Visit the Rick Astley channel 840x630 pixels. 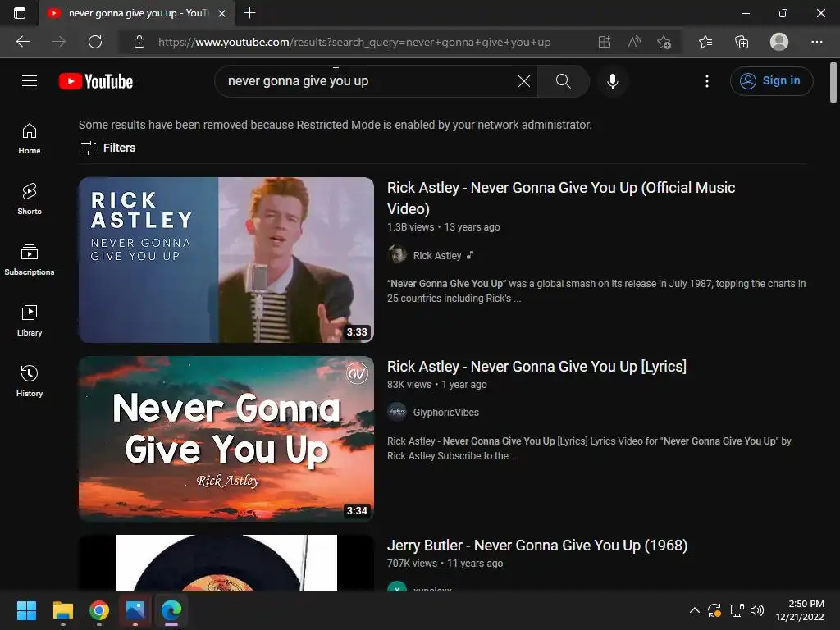click(x=437, y=256)
